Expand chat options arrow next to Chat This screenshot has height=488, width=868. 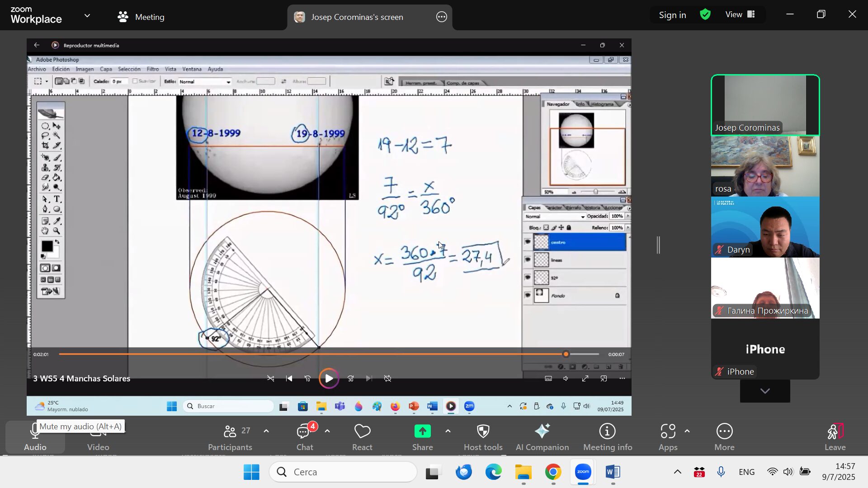pyautogui.click(x=327, y=431)
